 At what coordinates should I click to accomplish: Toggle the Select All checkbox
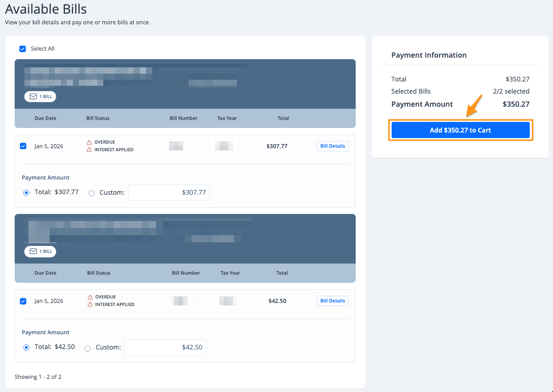tap(22, 49)
